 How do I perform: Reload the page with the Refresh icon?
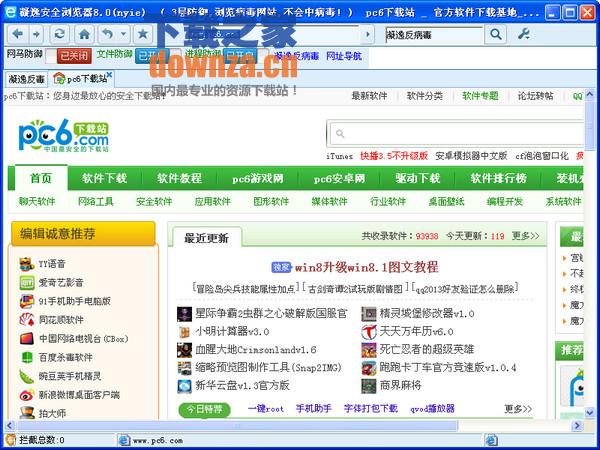pos(59,35)
